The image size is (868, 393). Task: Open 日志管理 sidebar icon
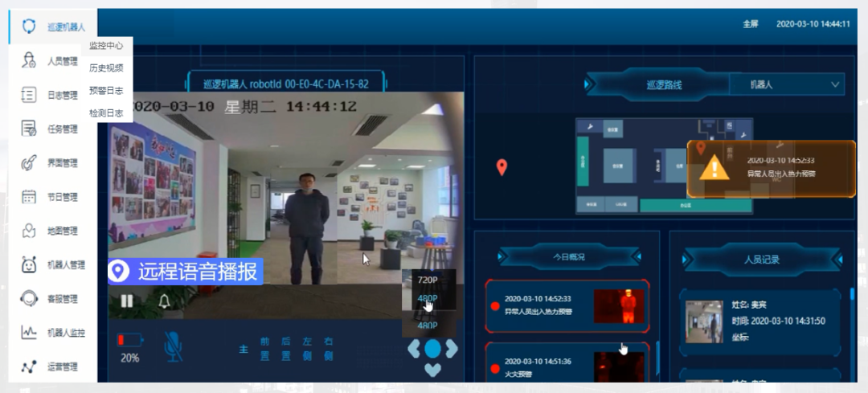pyautogui.click(x=30, y=95)
